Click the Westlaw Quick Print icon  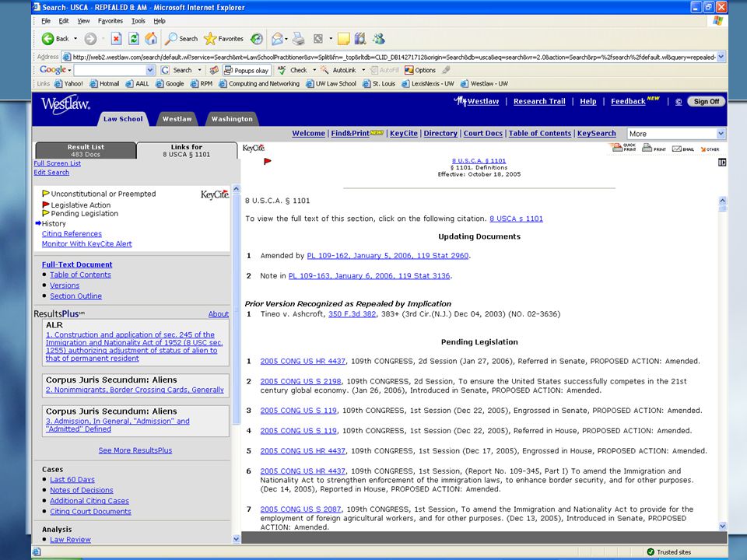tap(623, 148)
